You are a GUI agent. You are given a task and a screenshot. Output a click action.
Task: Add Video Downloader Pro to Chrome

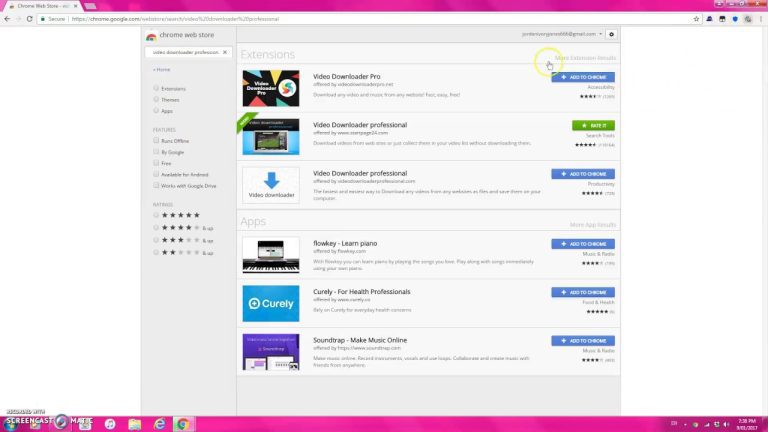583,77
